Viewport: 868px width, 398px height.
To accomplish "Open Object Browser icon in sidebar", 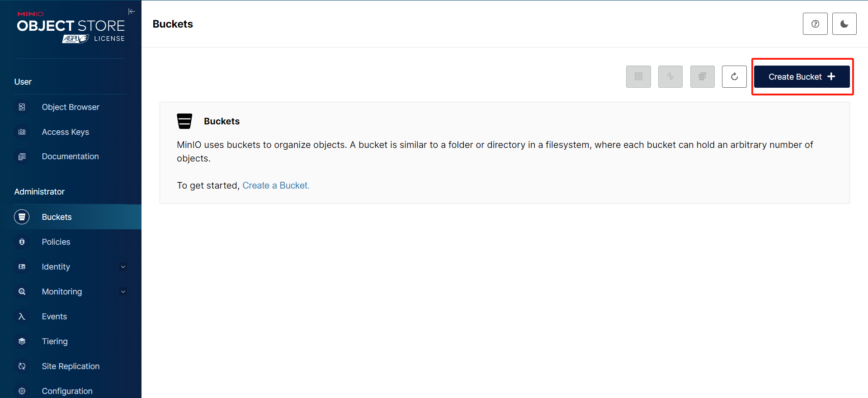I will (x=22, y=107).
